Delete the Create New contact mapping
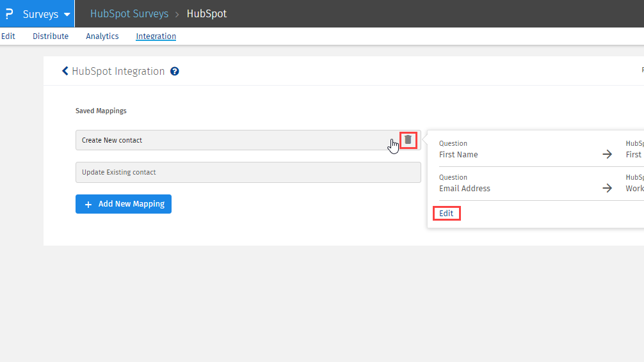Screen dimensions: 644x362 pyautogui.click(x=408, y=140)
